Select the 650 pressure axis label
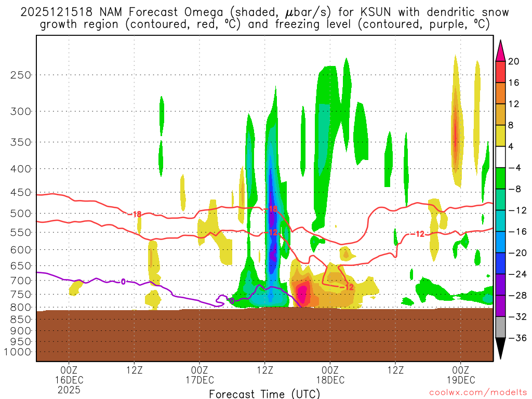 click(21, 265)
